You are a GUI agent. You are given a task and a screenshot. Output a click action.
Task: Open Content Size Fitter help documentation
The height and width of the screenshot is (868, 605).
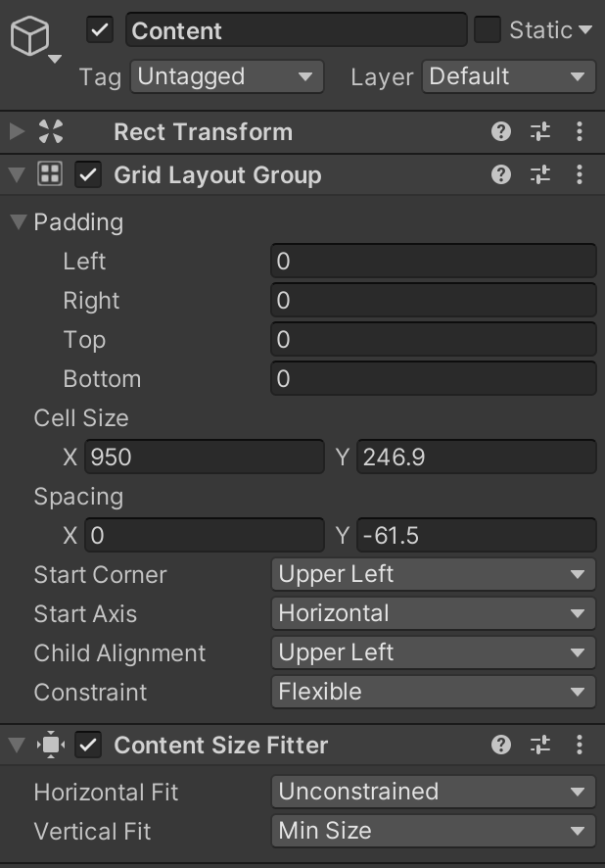click(501, 746)
